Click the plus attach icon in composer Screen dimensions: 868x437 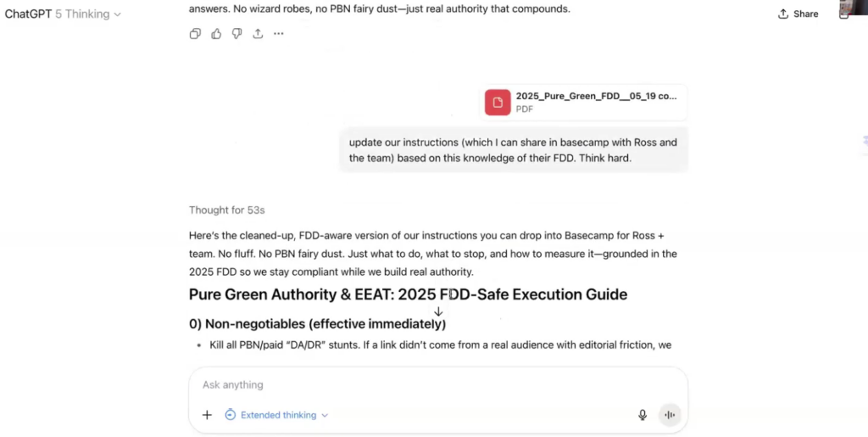pyautogui.click(x=207, y=415)
